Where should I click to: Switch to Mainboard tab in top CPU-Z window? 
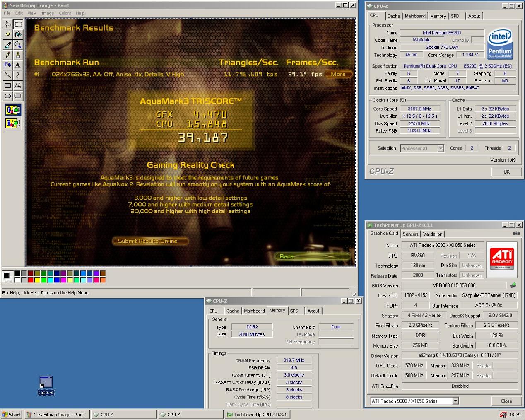tap(415, 16)
